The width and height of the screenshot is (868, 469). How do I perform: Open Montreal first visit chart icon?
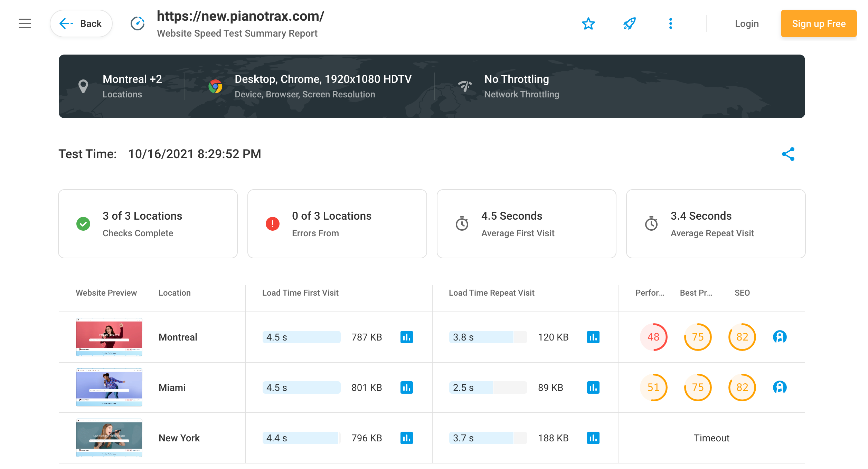coord(406,337)
